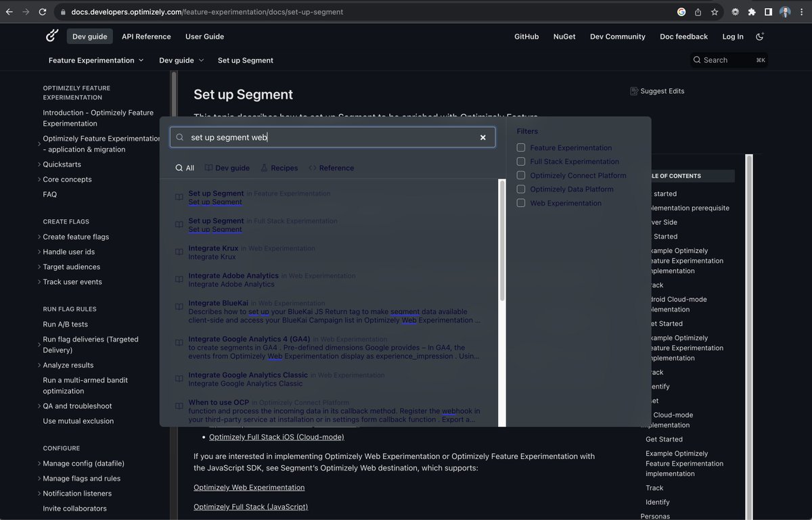The image size is (812, 520).
Task: Select the Reference search tab
Action: [x=331, y=168]
